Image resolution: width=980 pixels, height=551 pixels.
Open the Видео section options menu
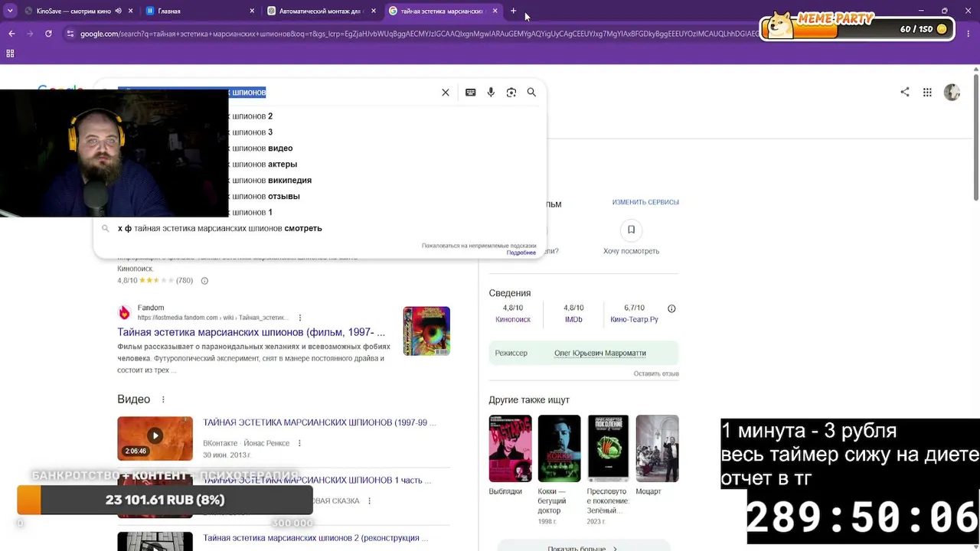(163, 399)
